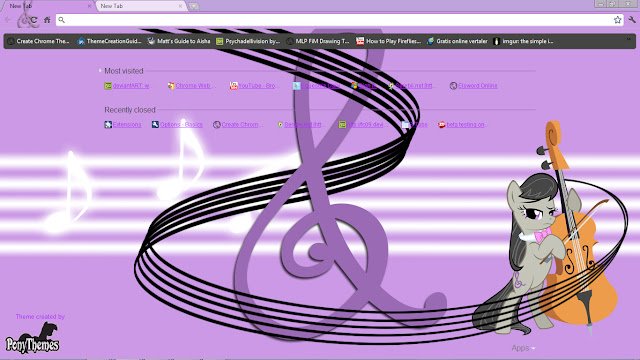Close the first New Tab

click(x=89, y=6)
